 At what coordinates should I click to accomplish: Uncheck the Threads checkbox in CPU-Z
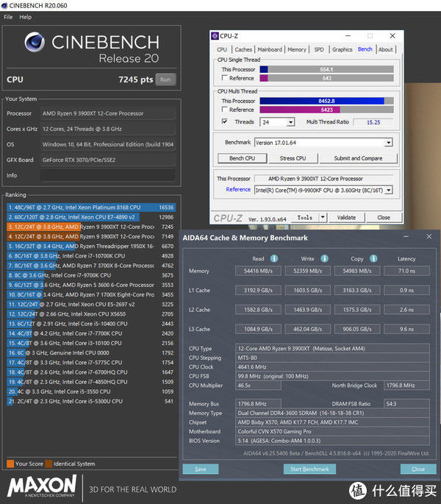(225, 121)
